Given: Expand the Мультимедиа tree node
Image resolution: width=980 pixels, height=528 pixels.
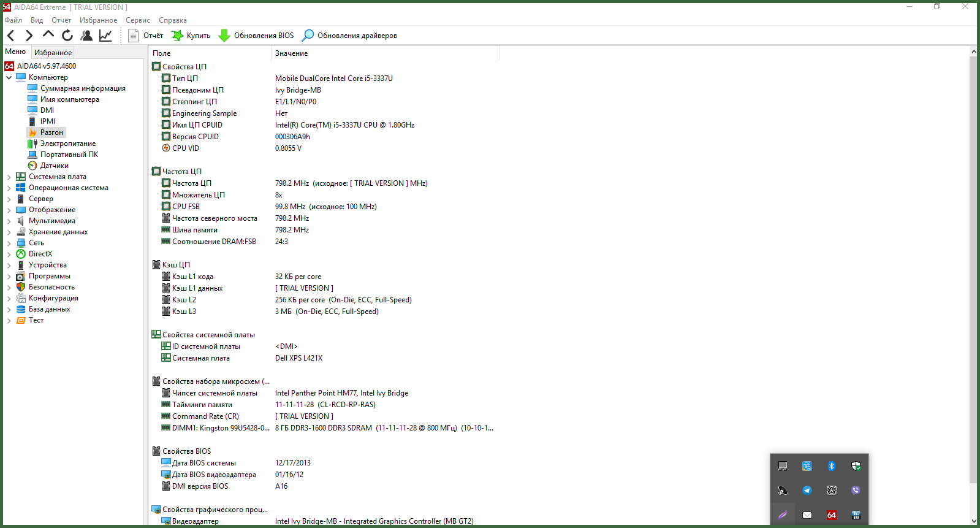Looking at the screenshot, I should (9, 221).
